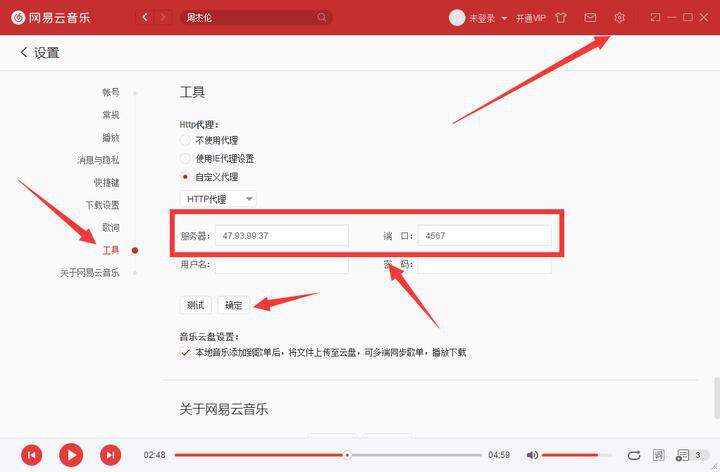The width and height of the screenshot is (720, 472).
Task: Click the NetEase Cloud Music logo
Action: coord(51,17)
